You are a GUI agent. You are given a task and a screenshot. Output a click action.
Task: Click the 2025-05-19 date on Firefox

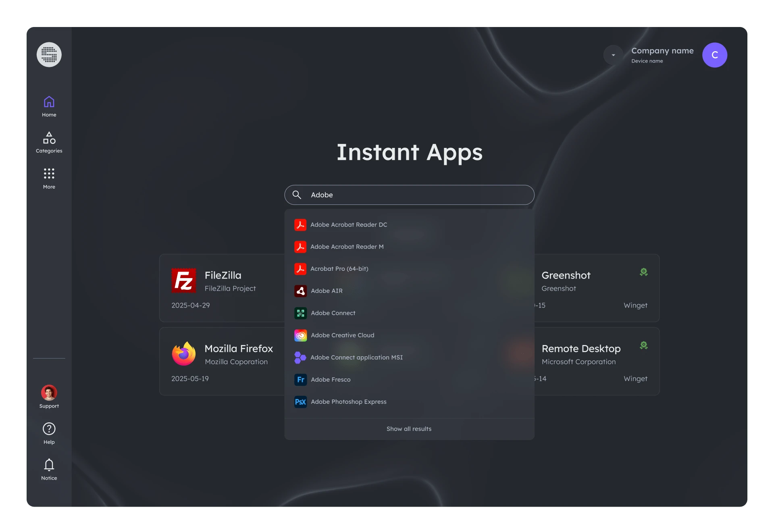click(x=190, y=379)
